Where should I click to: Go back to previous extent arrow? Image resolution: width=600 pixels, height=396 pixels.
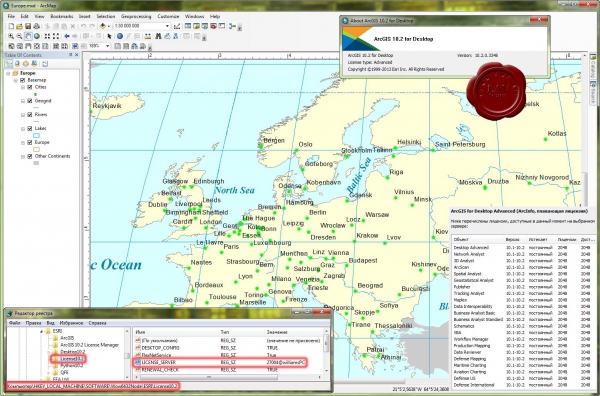click(x=67, y=36)
